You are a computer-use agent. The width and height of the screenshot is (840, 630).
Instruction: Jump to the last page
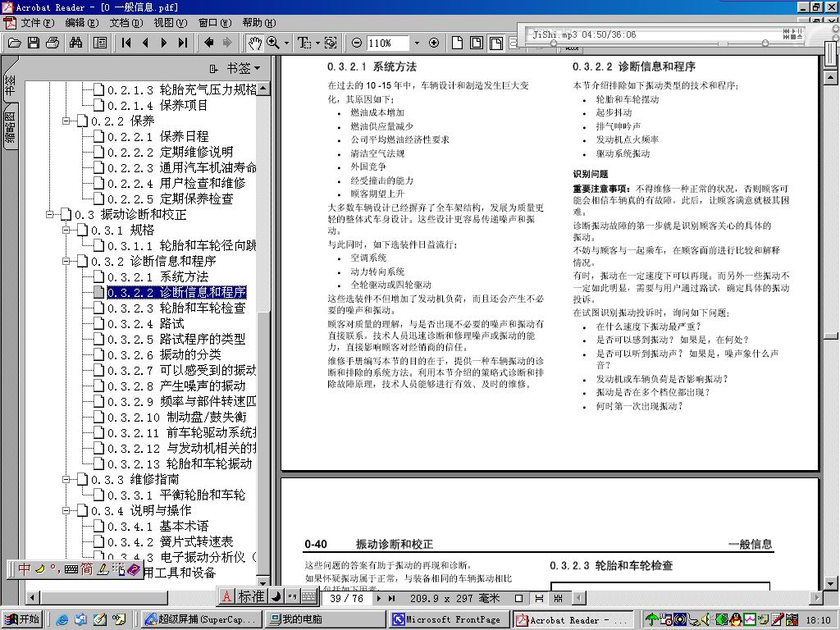pos(183,43)
